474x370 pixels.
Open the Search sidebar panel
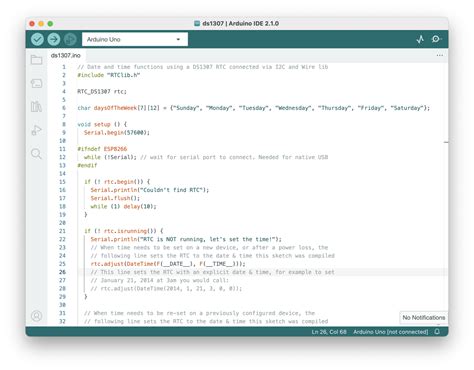(36, 154)
